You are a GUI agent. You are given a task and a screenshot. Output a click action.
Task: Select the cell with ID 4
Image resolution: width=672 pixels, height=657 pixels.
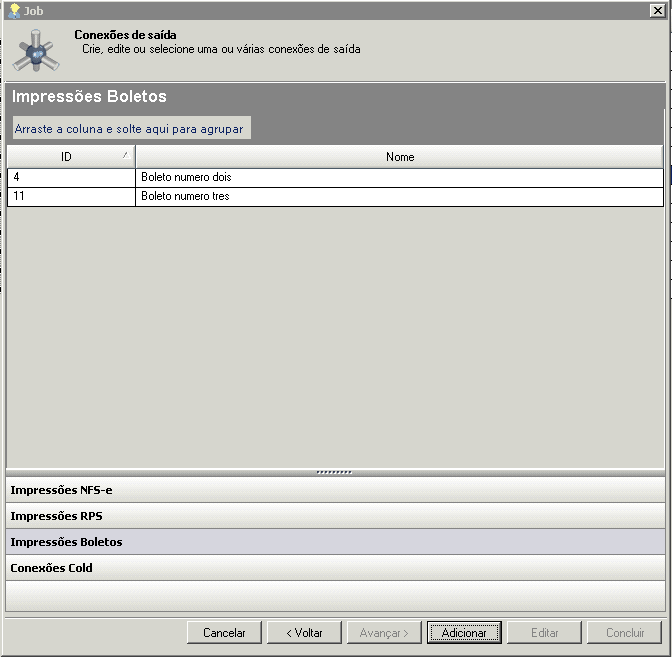(x=71, y=177)
